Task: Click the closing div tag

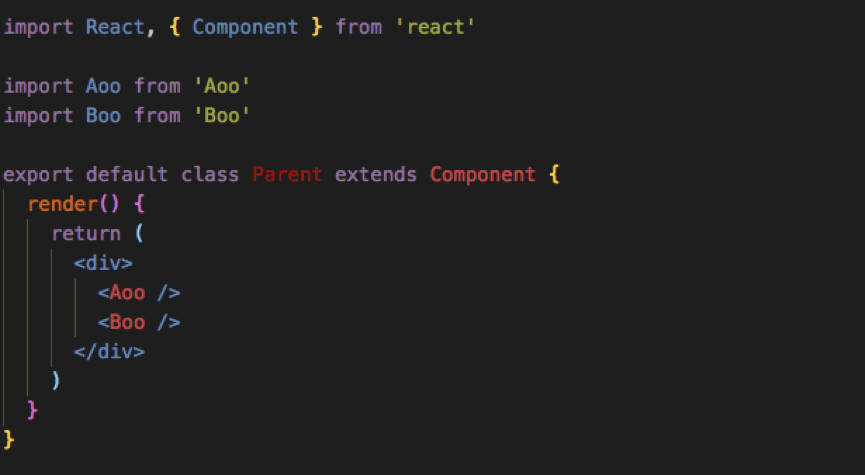Action: point(109,352)
